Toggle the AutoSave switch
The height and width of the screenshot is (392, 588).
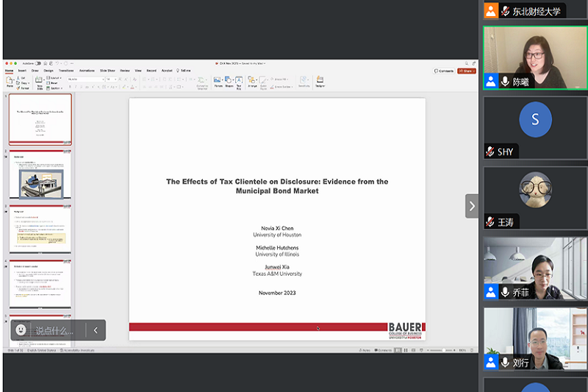click(x=37, y=63)
